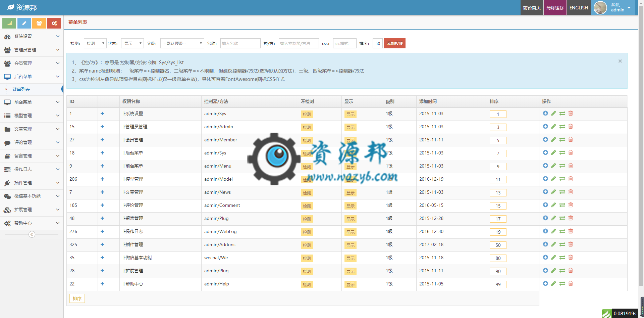The height and width of the screenshot is (318, 644).
Task: Expand 系统设置 in the sidebar
Action: tap(32, 36)
